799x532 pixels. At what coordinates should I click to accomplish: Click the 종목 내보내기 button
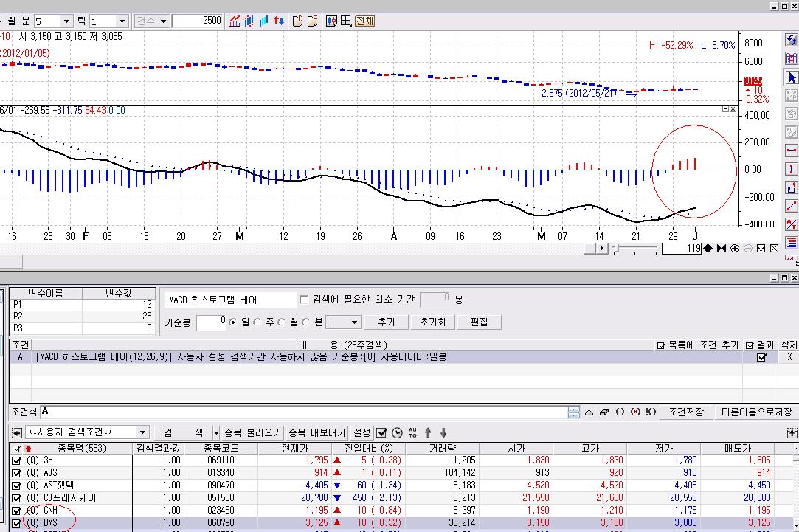coord(317,432)
